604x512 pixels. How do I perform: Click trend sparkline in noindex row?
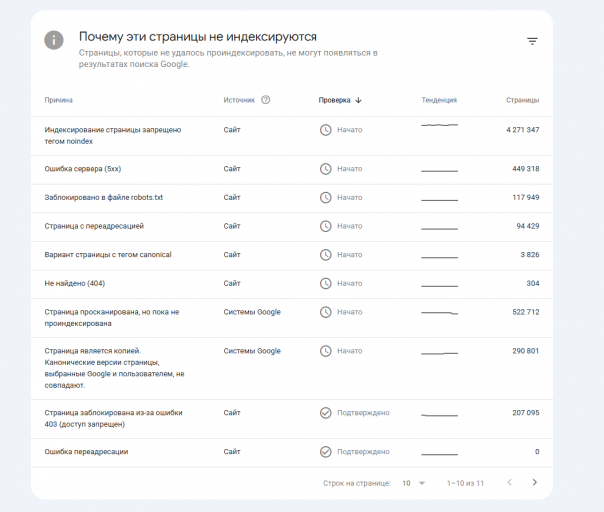440,125
